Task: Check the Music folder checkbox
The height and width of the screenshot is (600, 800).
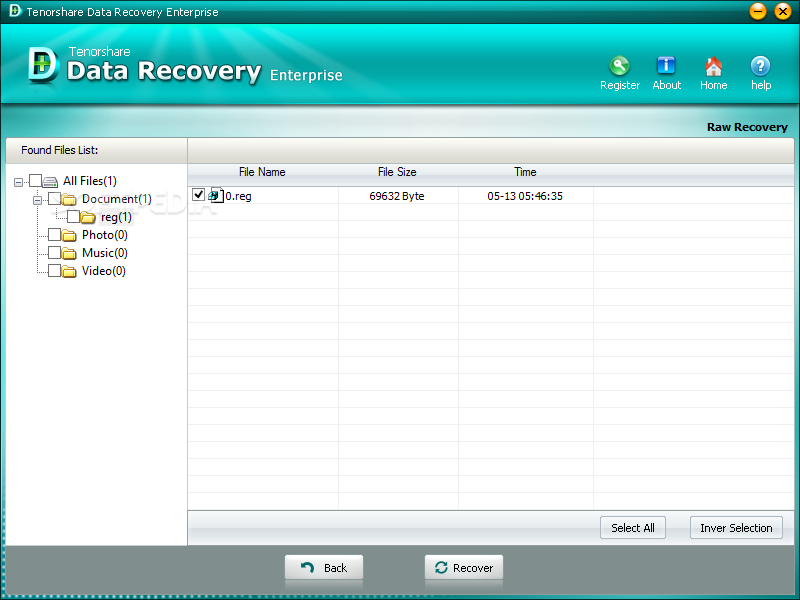Action: click(54, 253)
